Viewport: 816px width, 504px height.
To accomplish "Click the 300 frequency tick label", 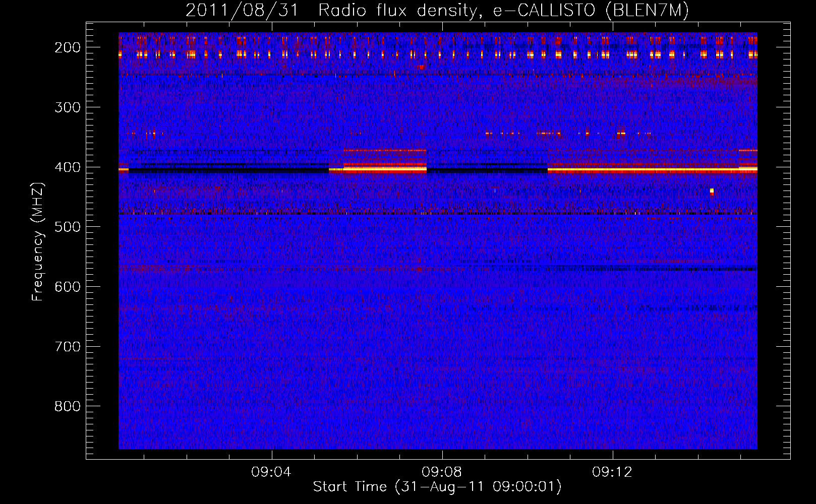I will point(67,107).
